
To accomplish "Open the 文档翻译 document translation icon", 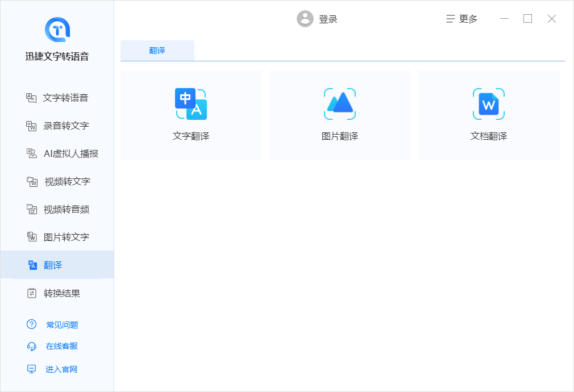I will [489, 105].
